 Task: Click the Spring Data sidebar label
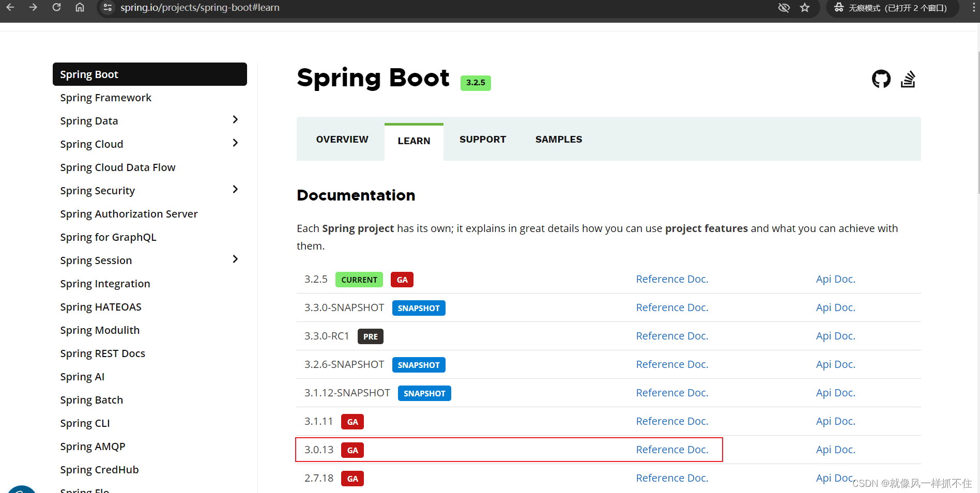pos(89,121)
